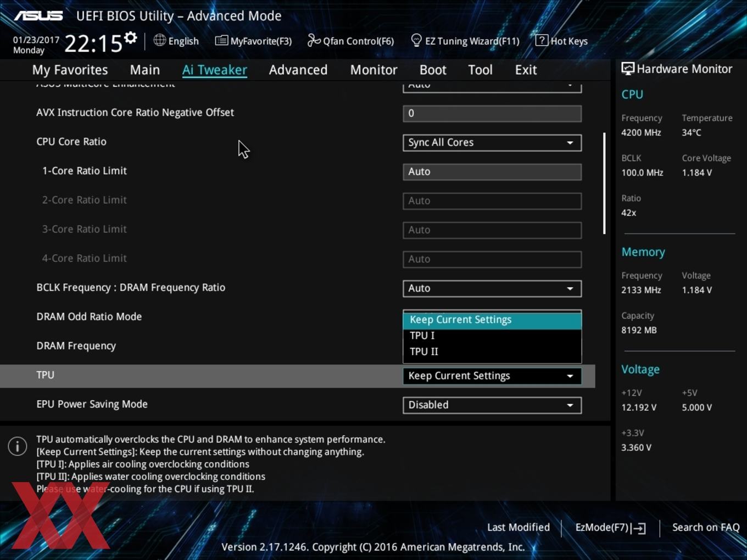Screen dimensions: 747x560
Task: Click the Qfan Control fan icon
Action: tap(314, 40)
